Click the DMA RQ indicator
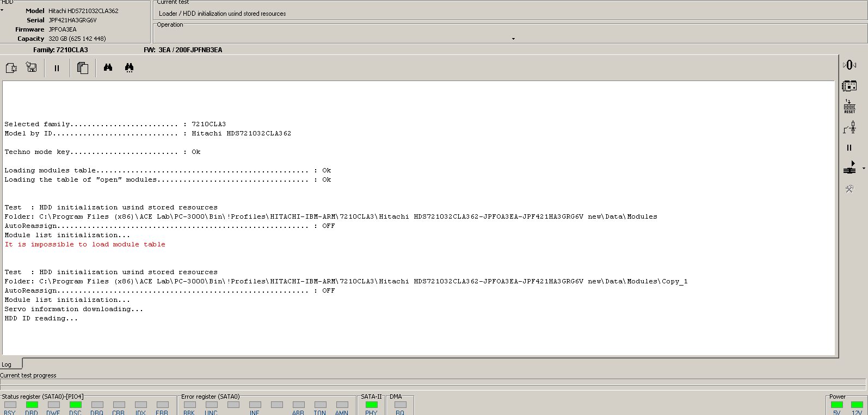 tap(400, 405)
